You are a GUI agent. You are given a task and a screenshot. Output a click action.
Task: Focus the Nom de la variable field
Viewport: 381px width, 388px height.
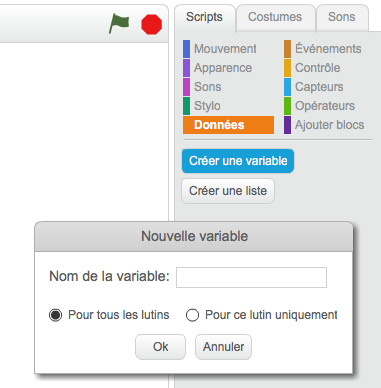pos(251,277)
